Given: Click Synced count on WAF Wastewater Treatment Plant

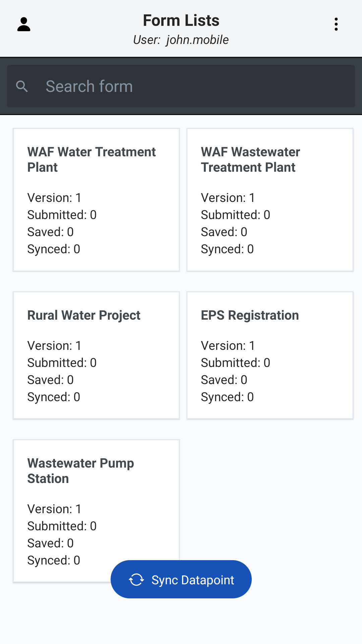Looking at the screenshot, I should point(227,249).
